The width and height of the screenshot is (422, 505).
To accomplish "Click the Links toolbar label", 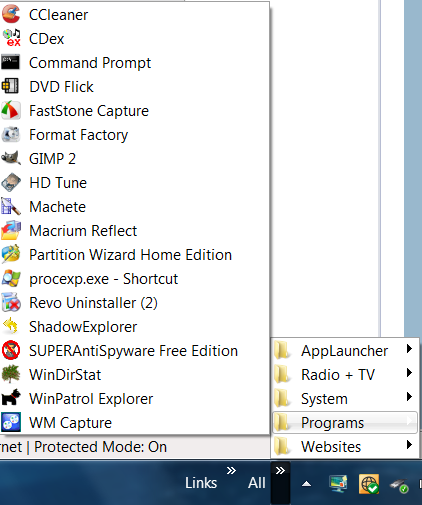I will (201, 483).
